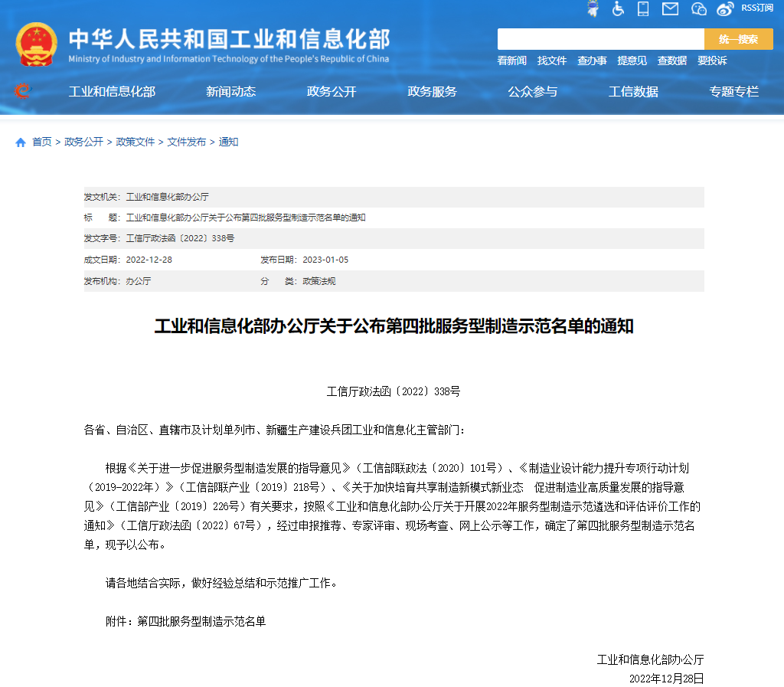The image size is (784, 687).
Task: Click the 发文字号 value 工信厅政法函〔2022〕338号 in the table
Action: [x=180, y=238]
